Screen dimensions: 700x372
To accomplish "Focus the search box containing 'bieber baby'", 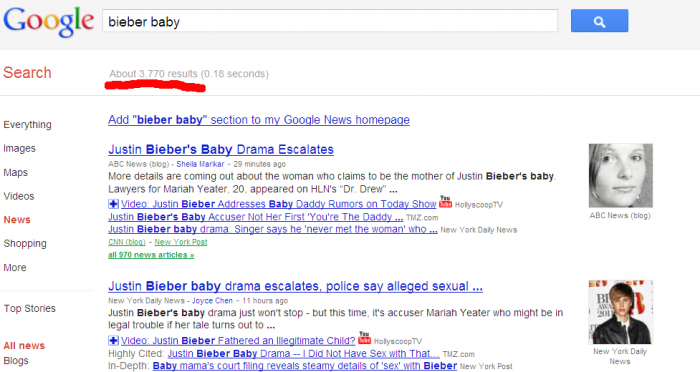I will point(330,21).
